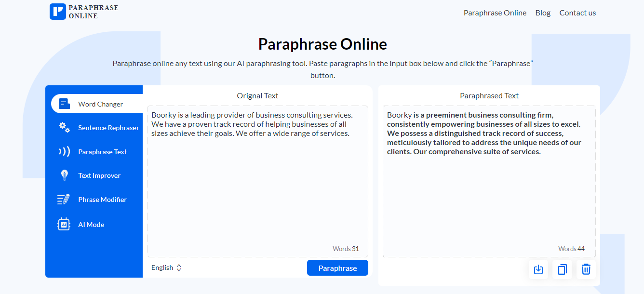Go to the Blog page
The image size is (644, 294).
coord(543,13)
